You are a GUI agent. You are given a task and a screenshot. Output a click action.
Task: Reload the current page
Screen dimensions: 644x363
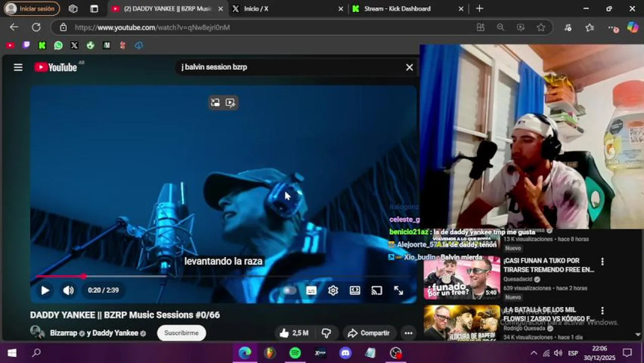click(36, 27)
